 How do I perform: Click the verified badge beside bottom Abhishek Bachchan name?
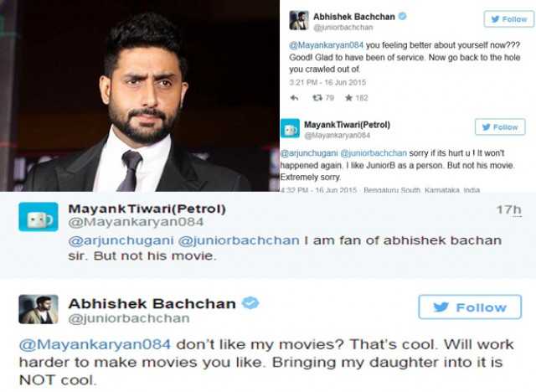click(x=250, y=303)
